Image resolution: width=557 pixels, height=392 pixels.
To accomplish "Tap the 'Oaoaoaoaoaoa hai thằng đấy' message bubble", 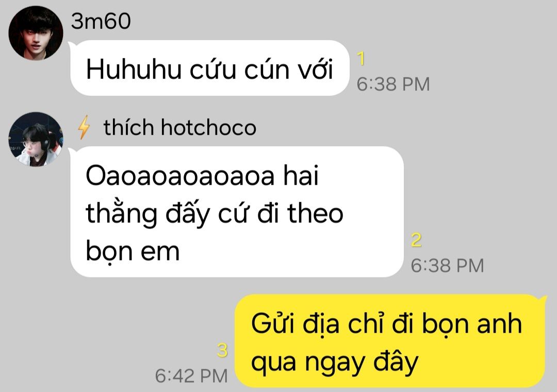I will (237, 212).
